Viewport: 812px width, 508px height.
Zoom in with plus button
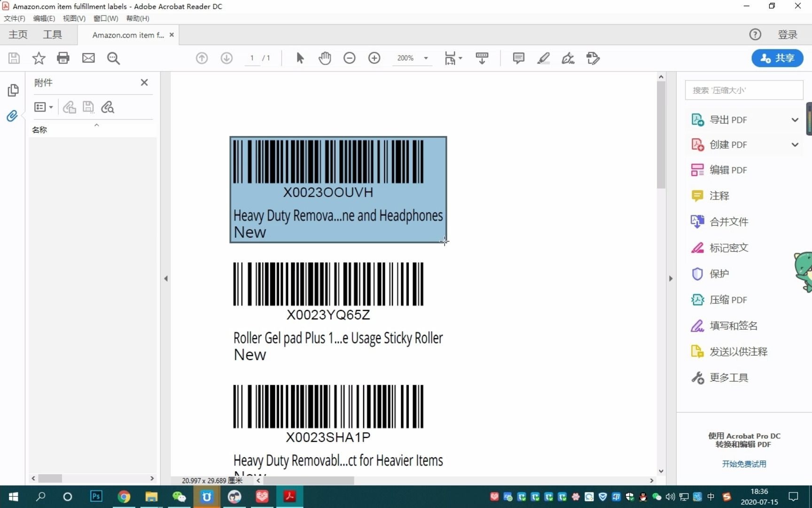374,58
